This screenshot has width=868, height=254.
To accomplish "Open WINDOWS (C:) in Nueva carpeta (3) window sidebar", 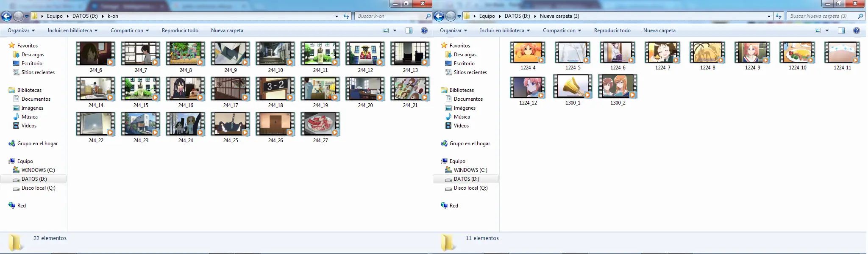I will tap(470, 170).
